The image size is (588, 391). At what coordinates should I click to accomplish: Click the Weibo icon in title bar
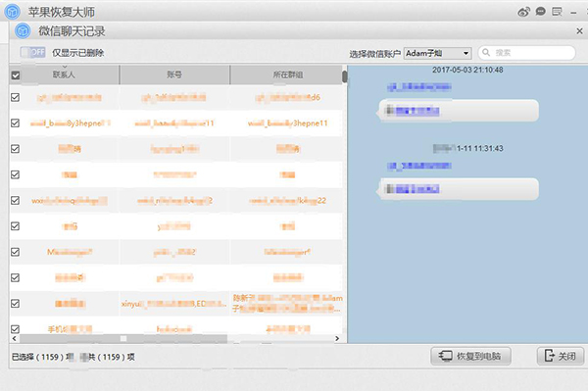point(523,12)
